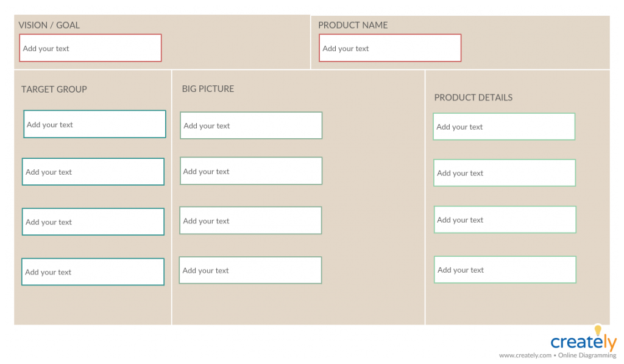Select the VISION / GOAL heading
624x364 pixels.
[x=49, y=25]
